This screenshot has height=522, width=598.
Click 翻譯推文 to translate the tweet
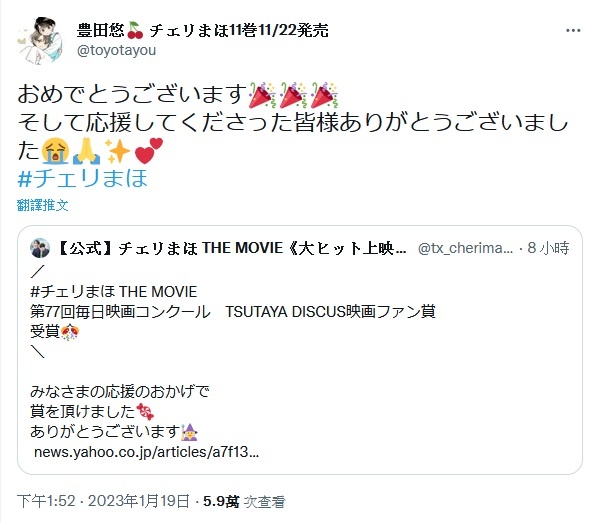pos(43,206)
